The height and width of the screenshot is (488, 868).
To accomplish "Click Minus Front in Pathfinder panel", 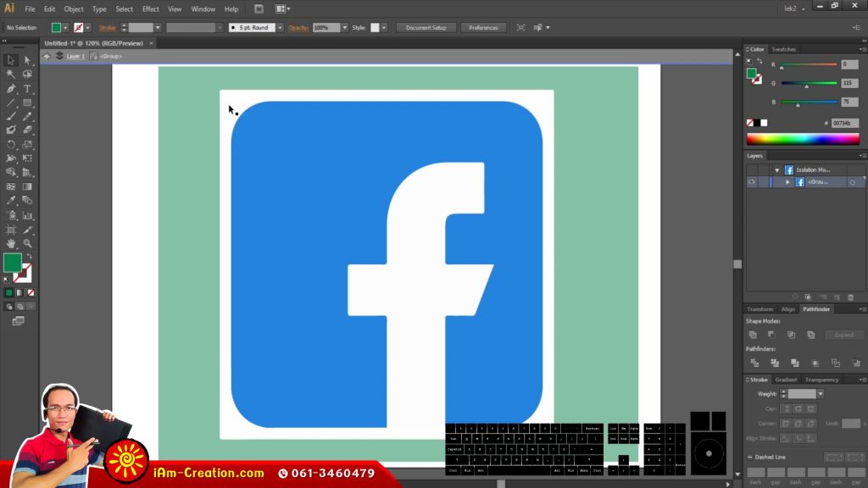I will (x=771, y=335).
